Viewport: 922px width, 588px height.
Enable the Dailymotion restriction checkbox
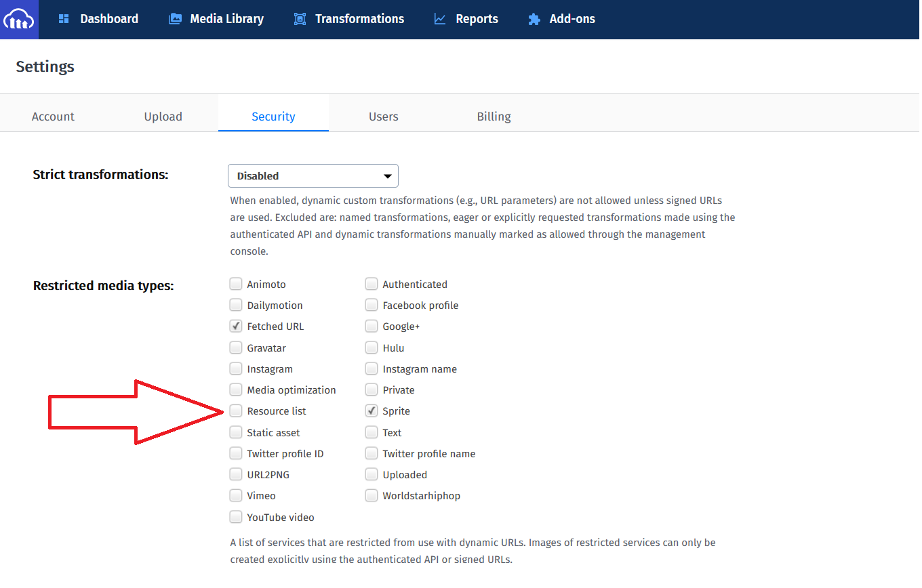pos(236,305)
